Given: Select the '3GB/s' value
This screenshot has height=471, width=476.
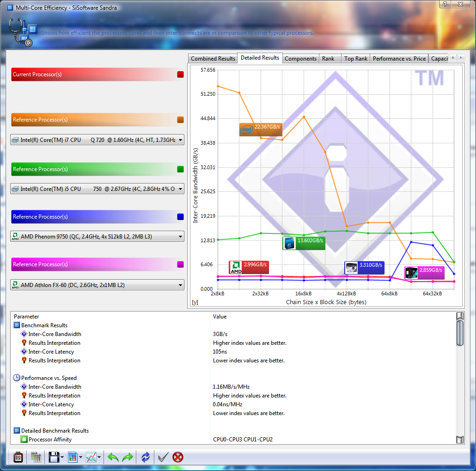Looking at the screenshot, I should [x=220, y=334].
